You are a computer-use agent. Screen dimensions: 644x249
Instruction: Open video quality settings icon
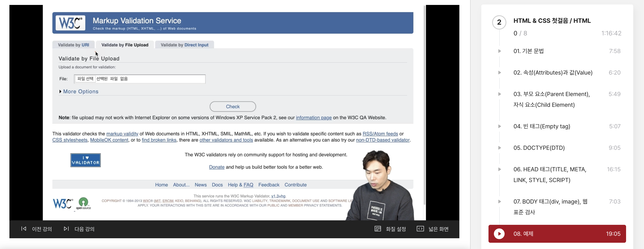coord(378,229)
